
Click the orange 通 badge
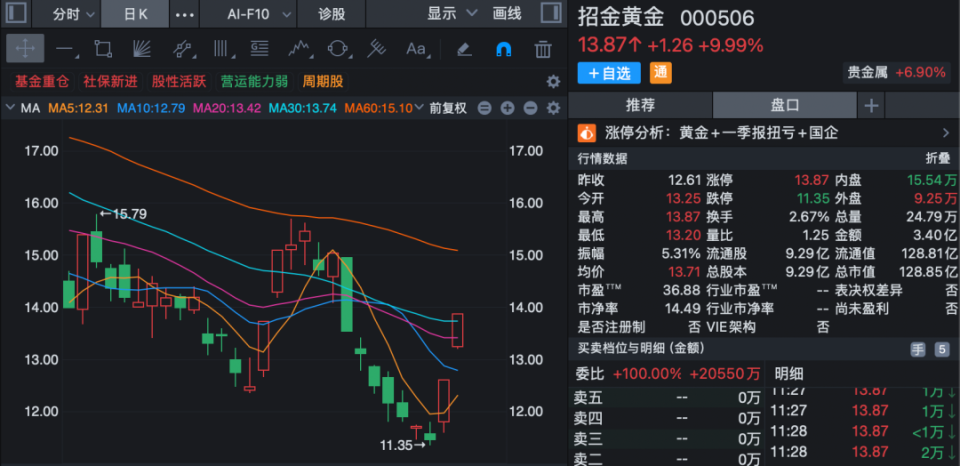661,73
